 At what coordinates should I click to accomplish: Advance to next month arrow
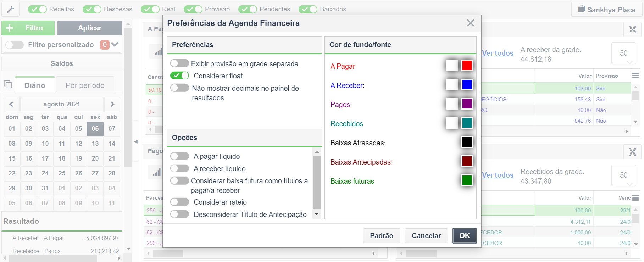click(112, 104)
